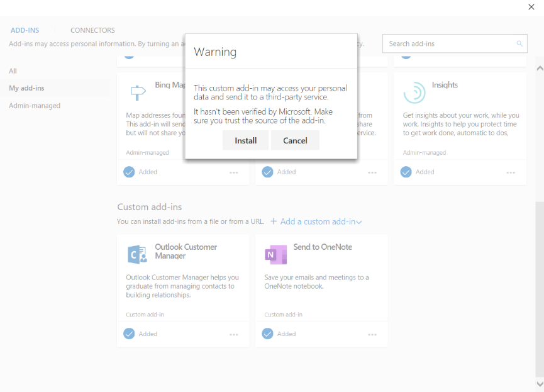544x392 pixels.
Task: Open the Outlook Customer Manager title
Action: click(x=186, y=251)
